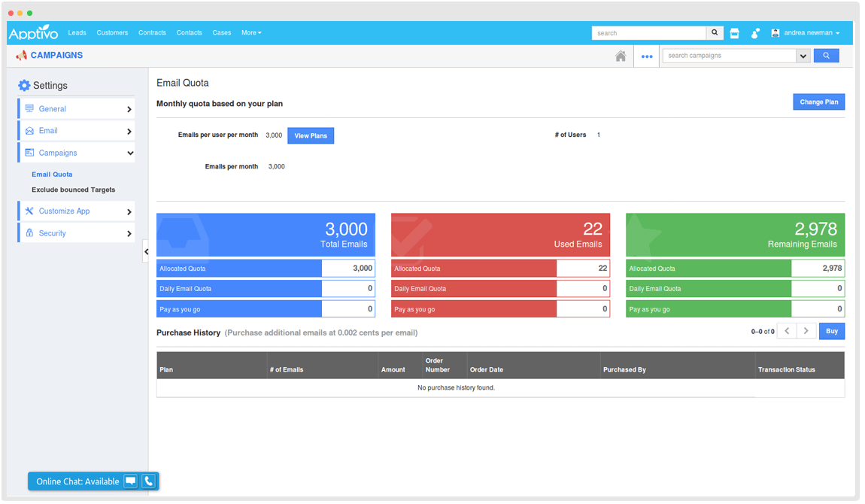
Task: Open the search campaigns dropdown arrow
Action: point(803,56)
